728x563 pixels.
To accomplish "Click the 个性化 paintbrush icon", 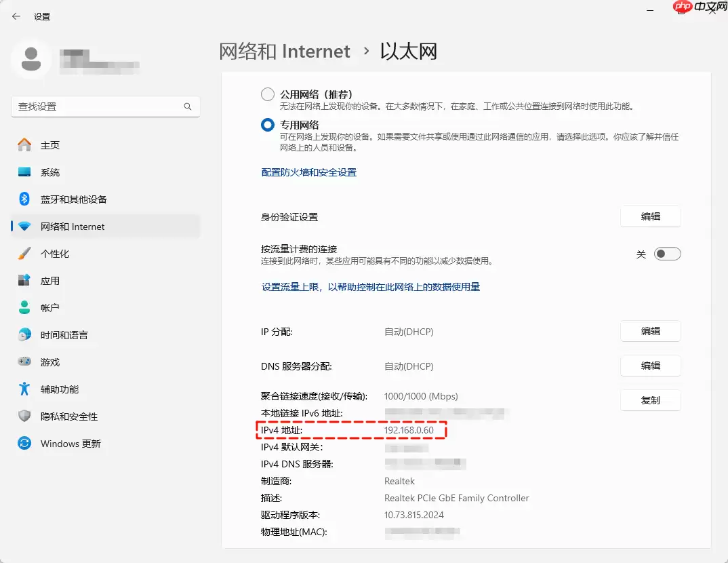I will [x=24, y=253].
